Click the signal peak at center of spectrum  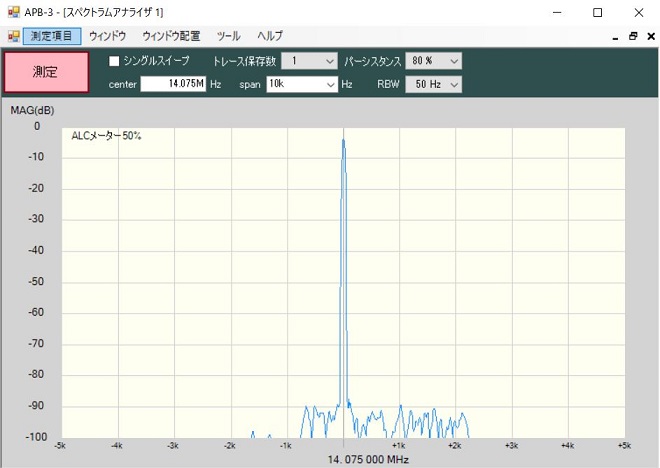(343, 141)
